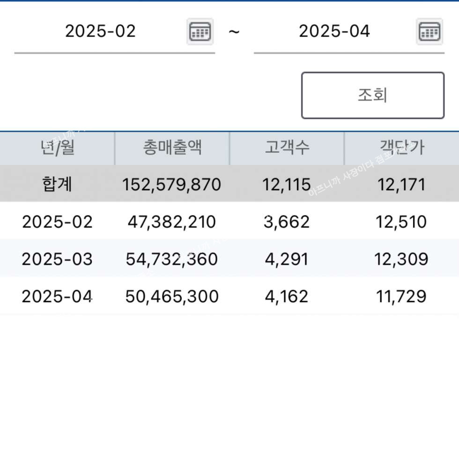Open the end month calendar picker
Image resolution: width=459 pixels, height=476 pixels.
(429, 31)
